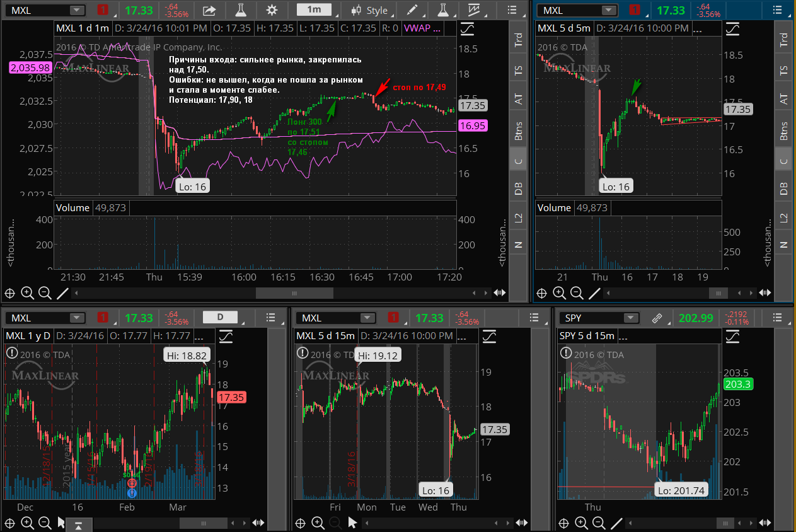
Task: Open chart settings gear icon
Action: tap(272, 10)
